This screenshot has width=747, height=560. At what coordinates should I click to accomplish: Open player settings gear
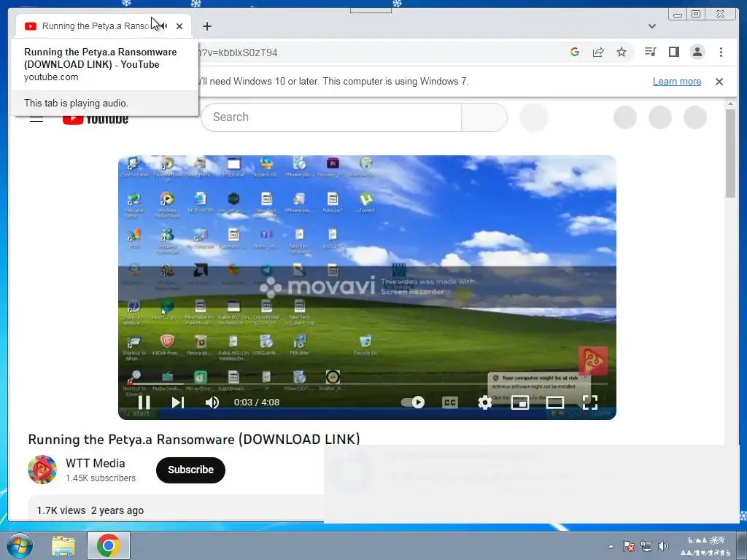click(484, 402)
